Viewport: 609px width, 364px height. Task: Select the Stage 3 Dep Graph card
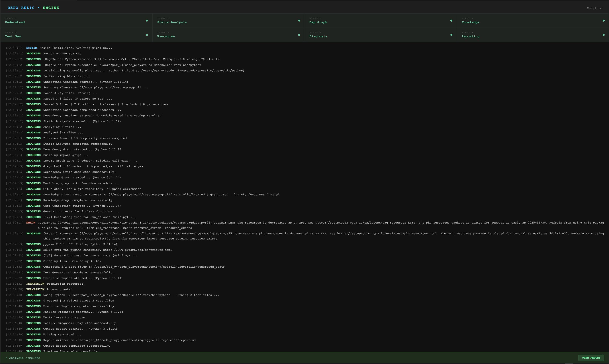pos(381,21)
